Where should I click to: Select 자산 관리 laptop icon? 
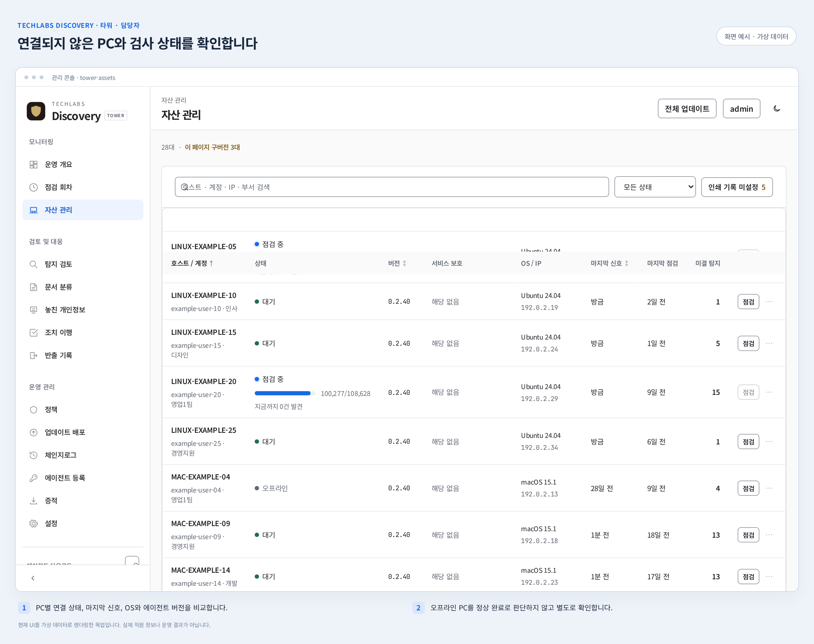pos(34,210)
